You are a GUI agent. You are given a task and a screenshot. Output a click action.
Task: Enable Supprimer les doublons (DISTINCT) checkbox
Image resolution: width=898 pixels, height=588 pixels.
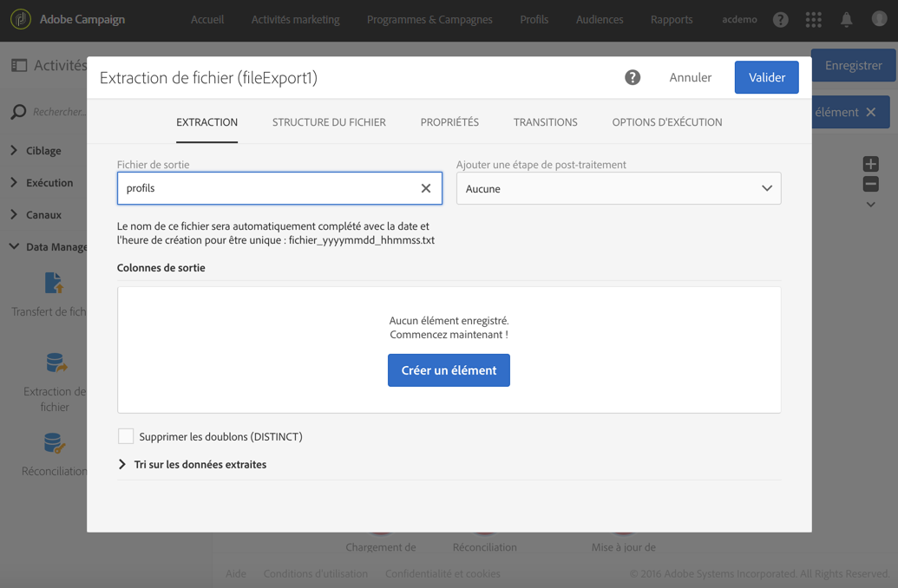[126, 436]
